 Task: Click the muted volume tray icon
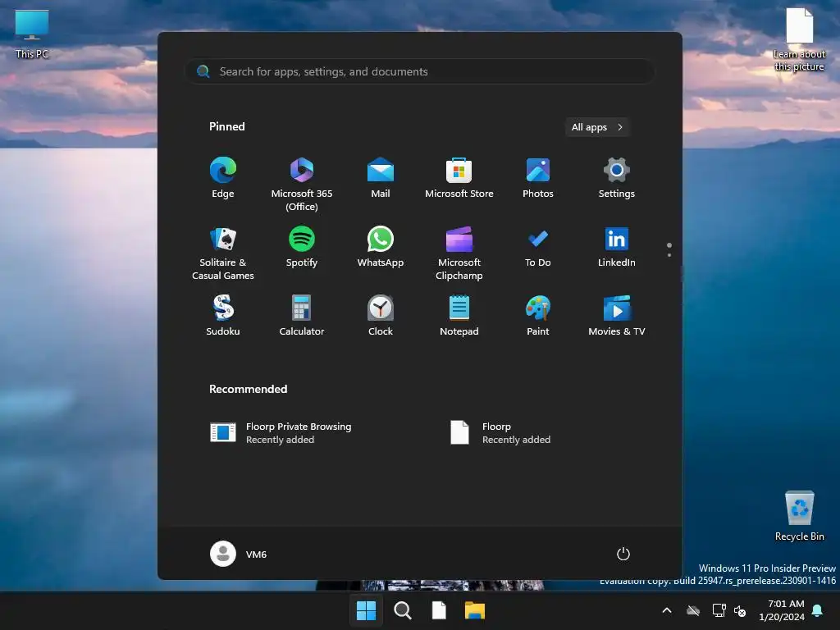click(x=741, y=610)
